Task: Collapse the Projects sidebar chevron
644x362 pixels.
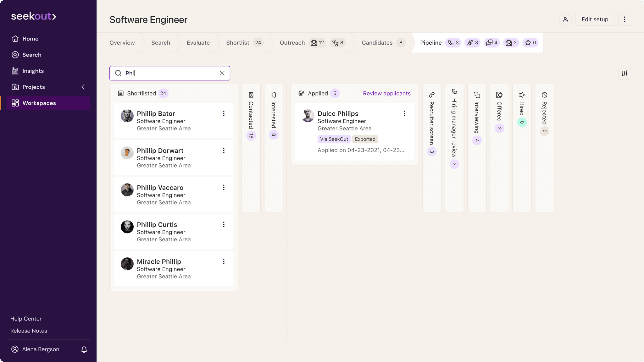Action: coord(83,87)
